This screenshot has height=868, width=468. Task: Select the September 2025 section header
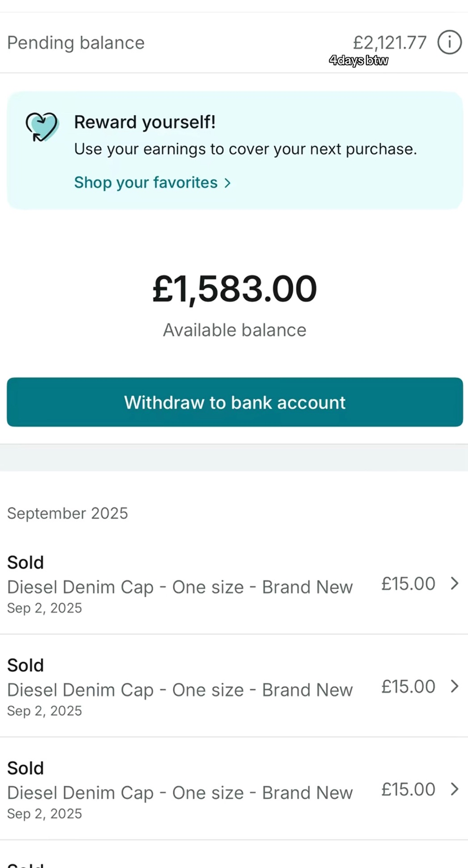click(68, 513)
